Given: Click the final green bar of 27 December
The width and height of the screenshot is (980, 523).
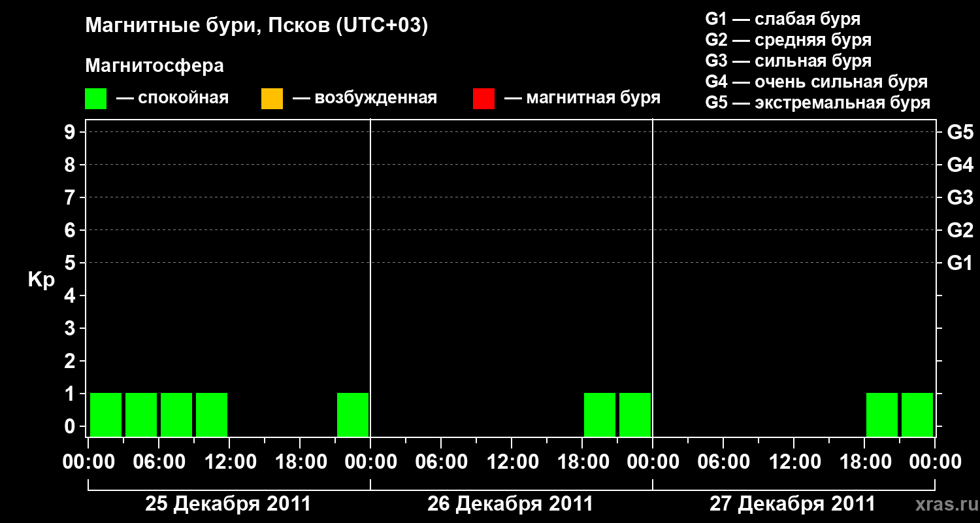Looking at the screenshot, I should point(917,414).
